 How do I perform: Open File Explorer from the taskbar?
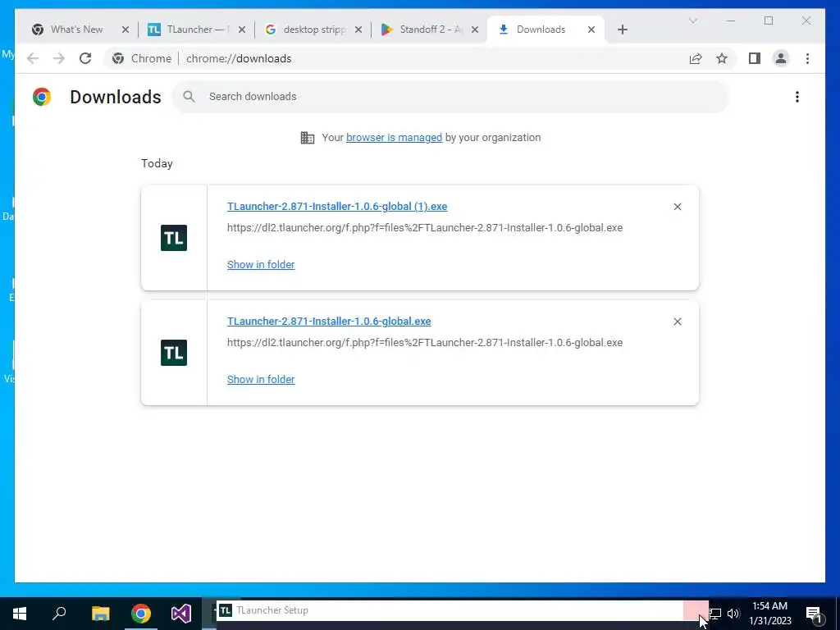tap(100, 613)
